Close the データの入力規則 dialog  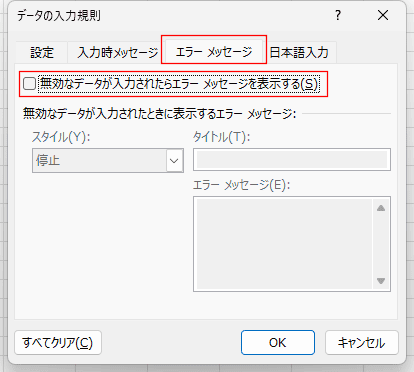pyautogui.click(x=383, y=15)
